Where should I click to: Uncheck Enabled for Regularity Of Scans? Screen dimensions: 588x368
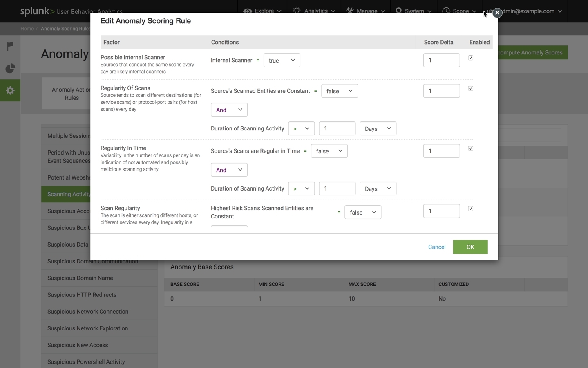point(471,88)
